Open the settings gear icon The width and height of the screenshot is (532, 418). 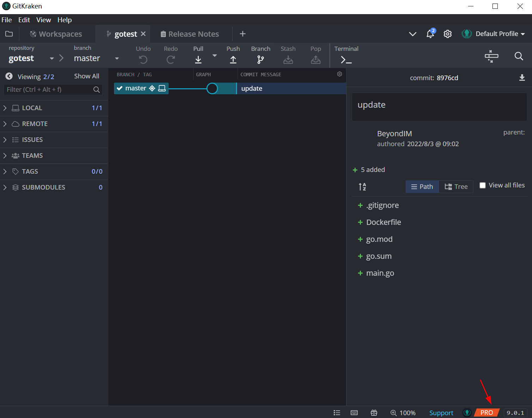(448, 34)
